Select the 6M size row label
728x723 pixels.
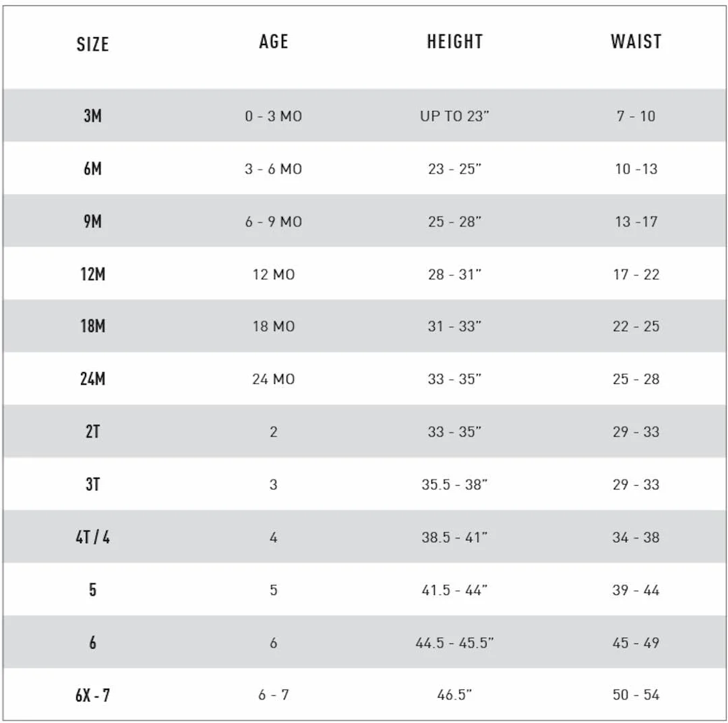[92, 168]
